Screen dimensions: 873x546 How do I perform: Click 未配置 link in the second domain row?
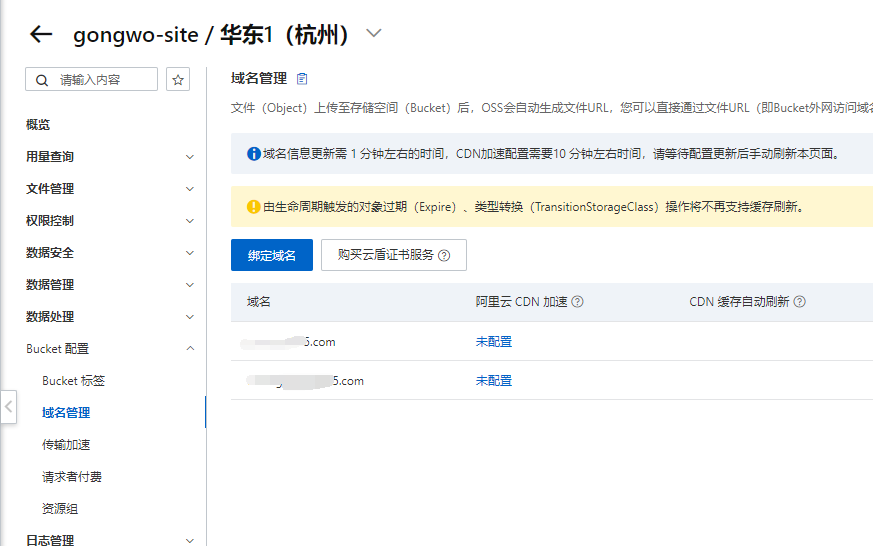494,381
